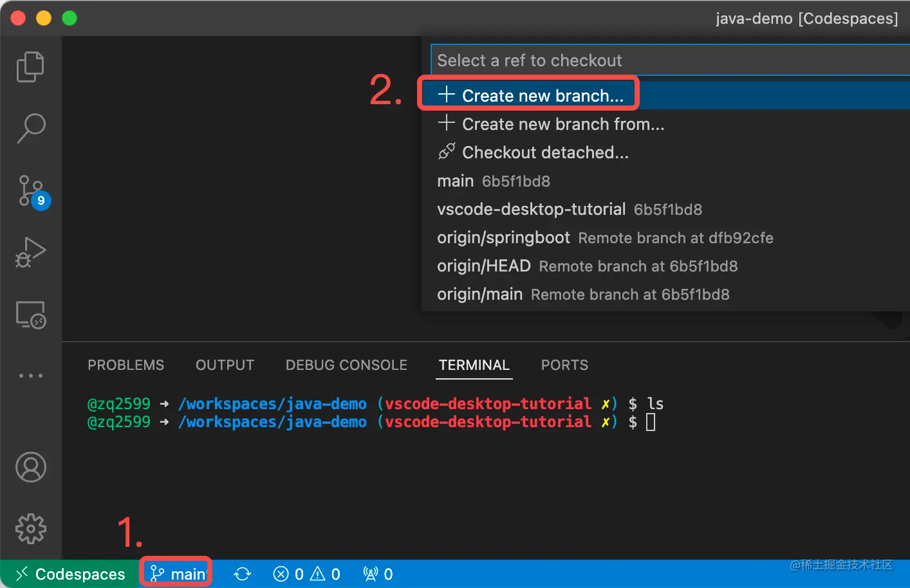The width and height of the screenshot is (910, 588).
Task: Open Source Control view with 9 changes
Action: click(x=33, y=192)
